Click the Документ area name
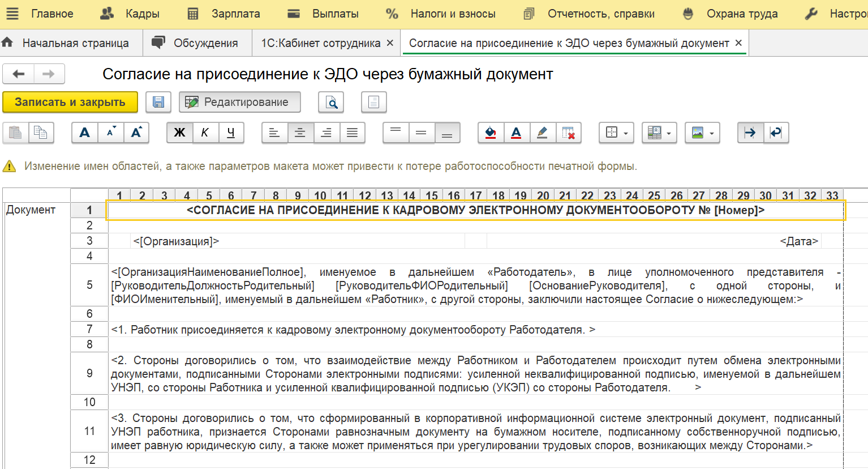868x469 pixels. coord(31,210)
